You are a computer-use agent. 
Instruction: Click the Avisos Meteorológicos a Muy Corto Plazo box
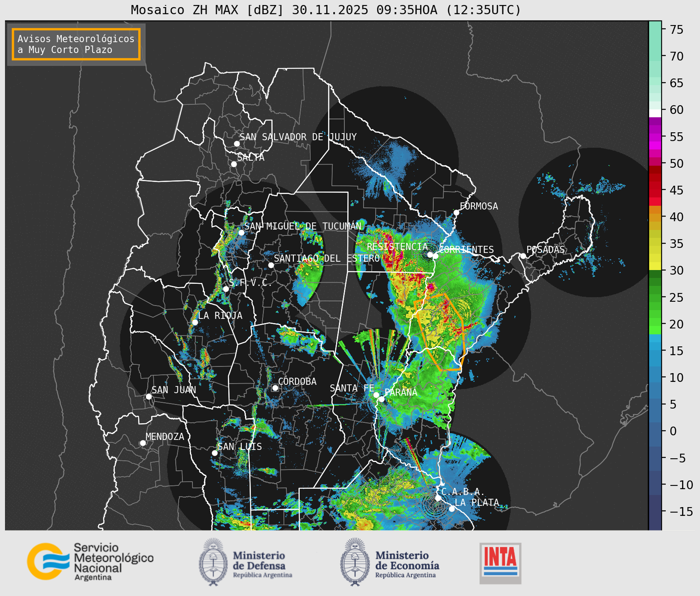pos(76,44)
